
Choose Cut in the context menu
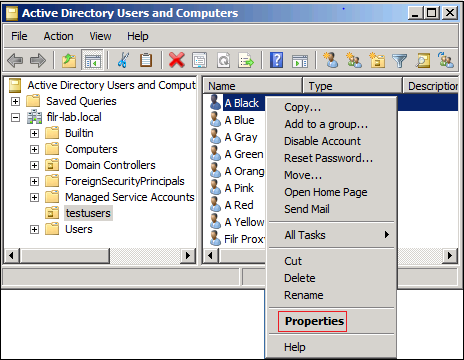pyautogui.click(x=331, y=261)
